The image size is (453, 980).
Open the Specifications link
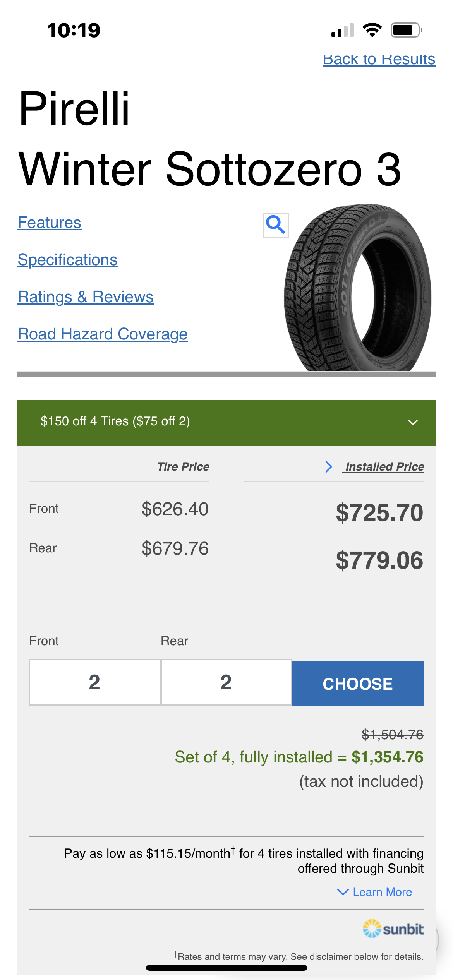click(68, 260)
